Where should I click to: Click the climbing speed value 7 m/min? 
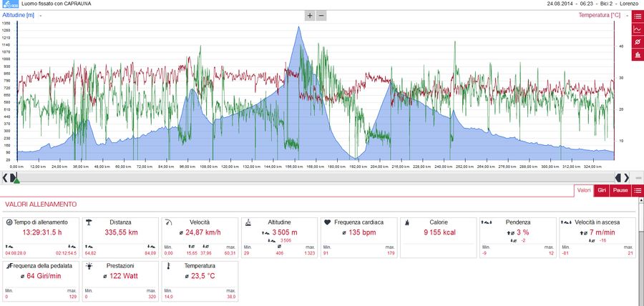pyautogui.click(x=601, y=232)
